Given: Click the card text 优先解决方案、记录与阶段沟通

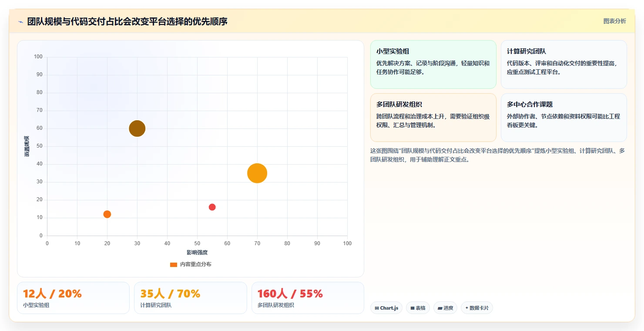Looking at the screenshot, I should (433, 68).
